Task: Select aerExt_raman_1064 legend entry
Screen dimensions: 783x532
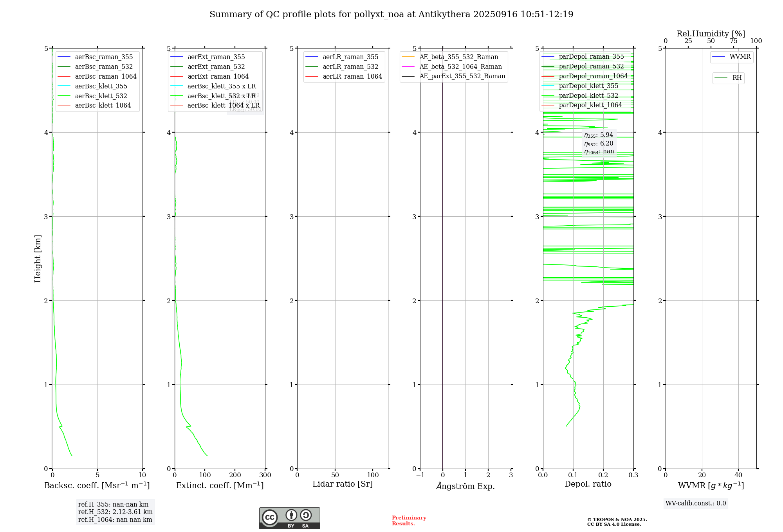Action: (210, 77)
